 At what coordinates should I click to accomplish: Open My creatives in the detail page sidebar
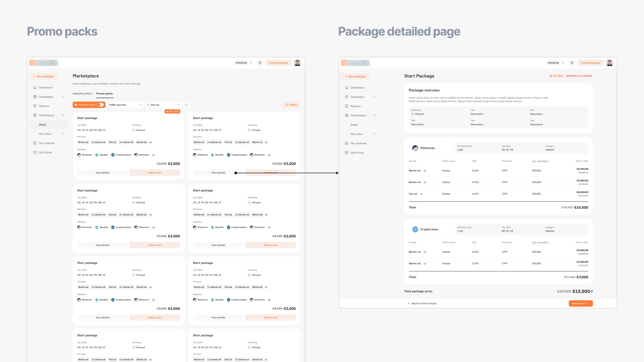358,143
